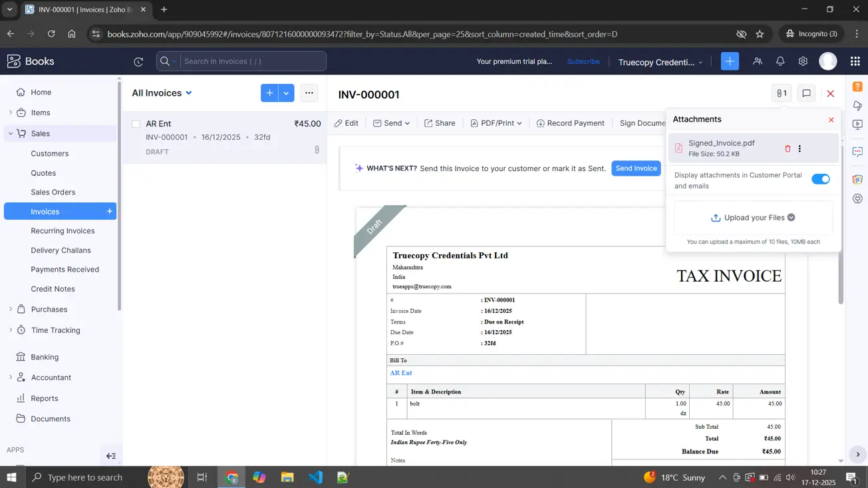This screenshot has height=488, width=868.
Task: Open Credit Notes in the sidebar
Action: 53,289
